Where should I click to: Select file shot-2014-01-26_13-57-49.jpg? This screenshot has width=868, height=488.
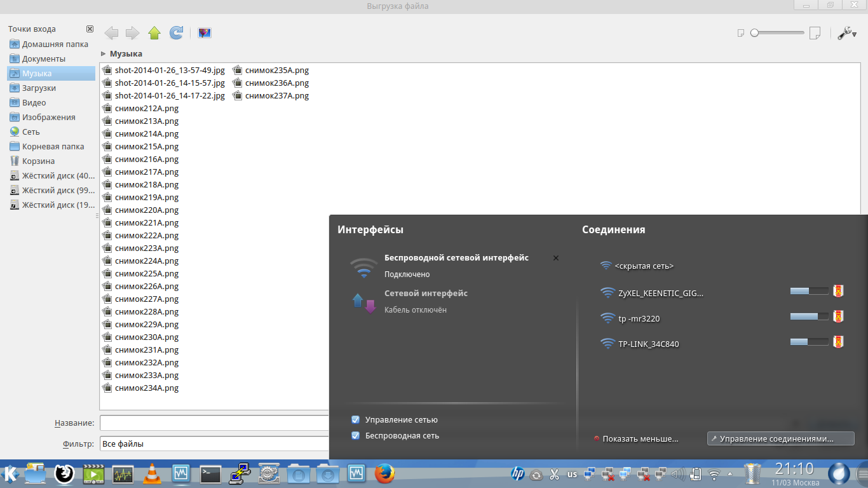click(164, 71)
